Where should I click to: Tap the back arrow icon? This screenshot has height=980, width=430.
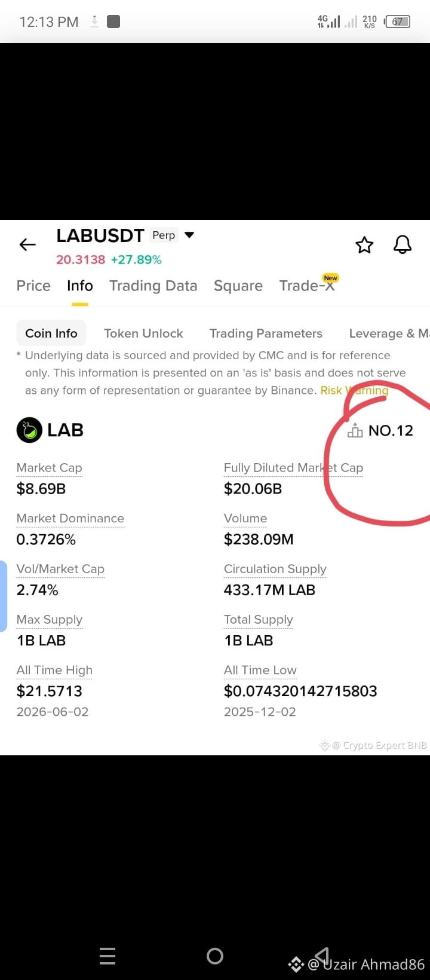tap(27, 244)
